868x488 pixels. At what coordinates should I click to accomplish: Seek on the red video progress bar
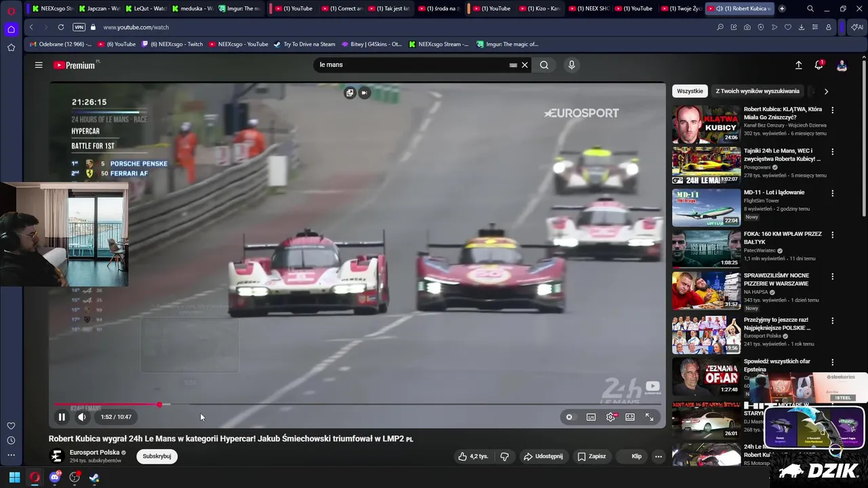click(x=357, y=405)
